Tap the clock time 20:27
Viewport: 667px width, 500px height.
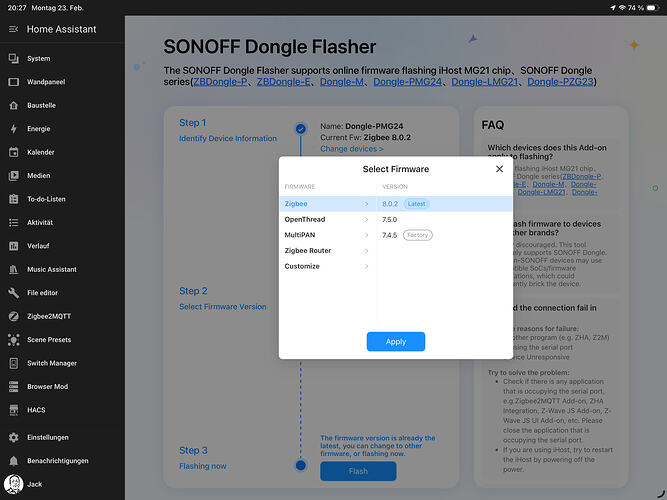pyautogui.click(x=17, y=8)
